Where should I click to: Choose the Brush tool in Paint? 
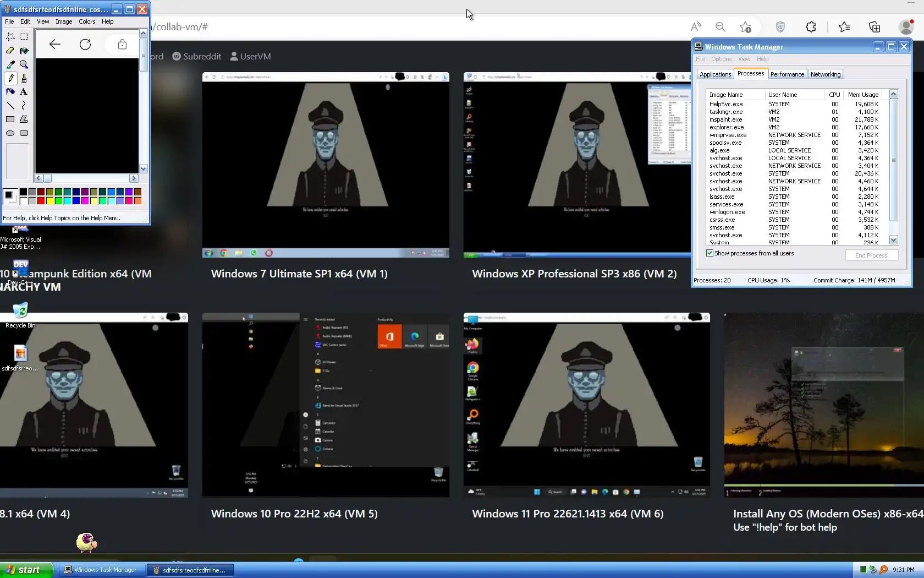pyautogui.click(x=24, y=78)
